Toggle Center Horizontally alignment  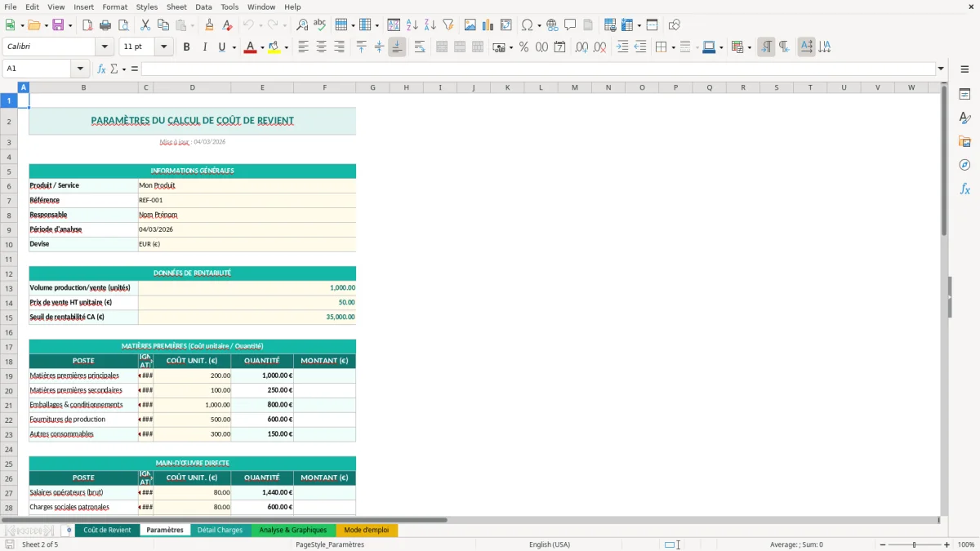321,47
